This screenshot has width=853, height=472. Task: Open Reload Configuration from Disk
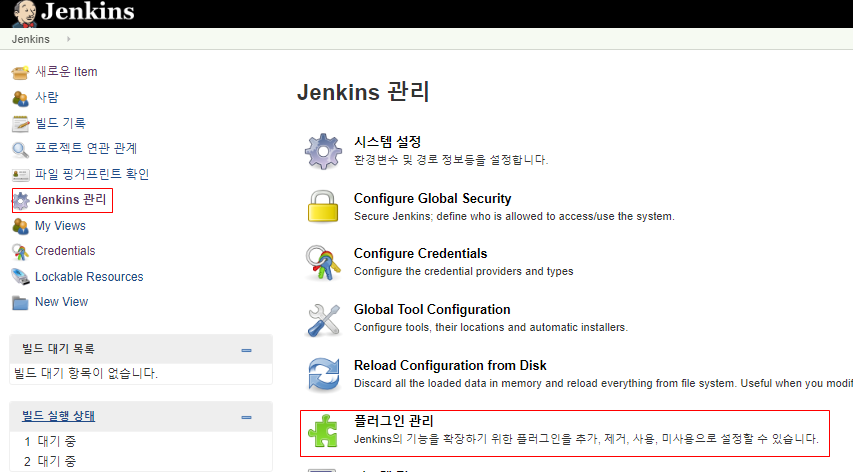[x=450, y=365]
